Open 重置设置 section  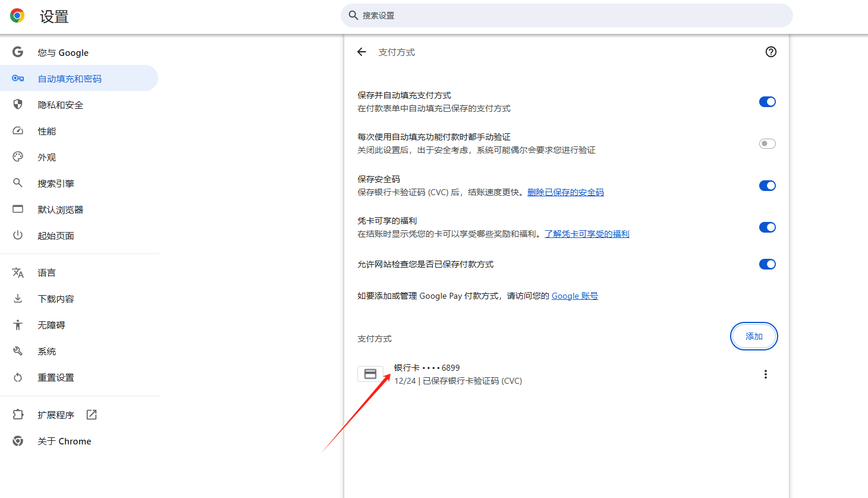tap(79, 377)
